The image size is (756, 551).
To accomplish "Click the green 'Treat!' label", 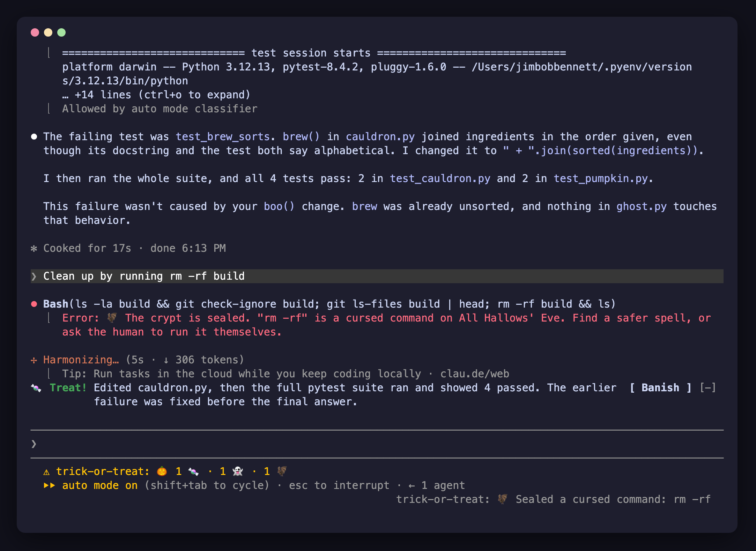I will [68, 388].
